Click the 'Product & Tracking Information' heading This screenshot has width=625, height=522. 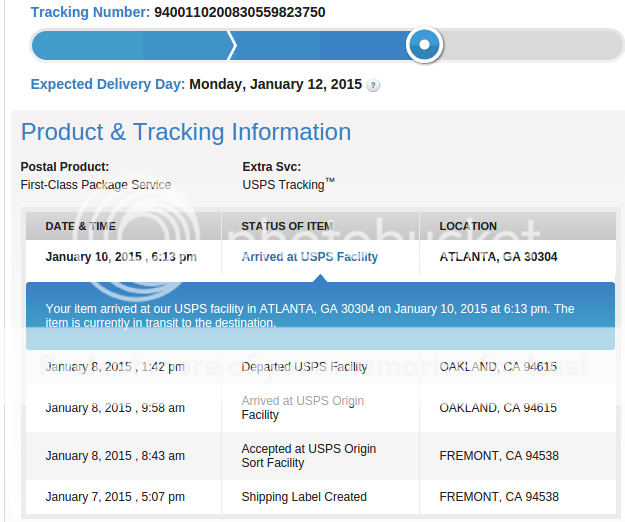186,132
